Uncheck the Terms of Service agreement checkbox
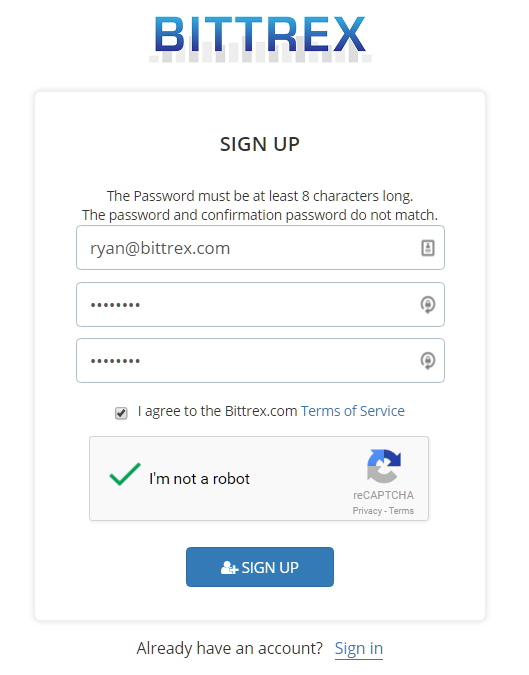The width and height of the screenshot is (529, 675). 121,413
